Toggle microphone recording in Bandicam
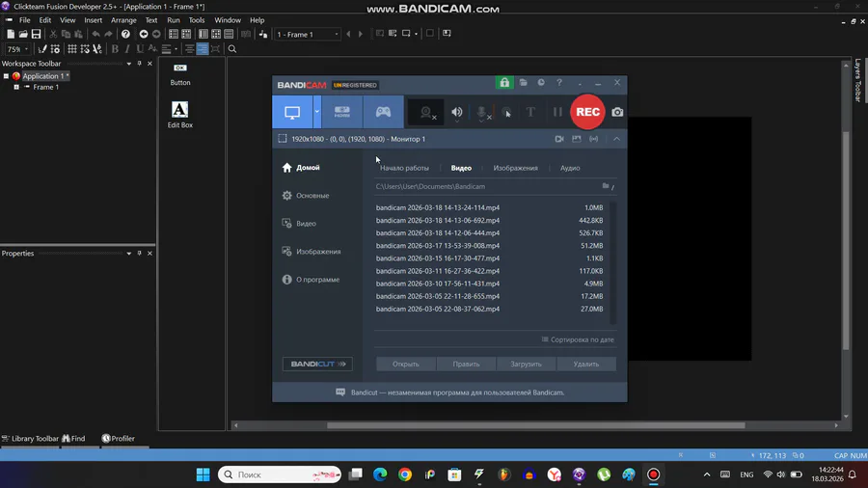This screenshot has height=488, width=868. (482, 112)
